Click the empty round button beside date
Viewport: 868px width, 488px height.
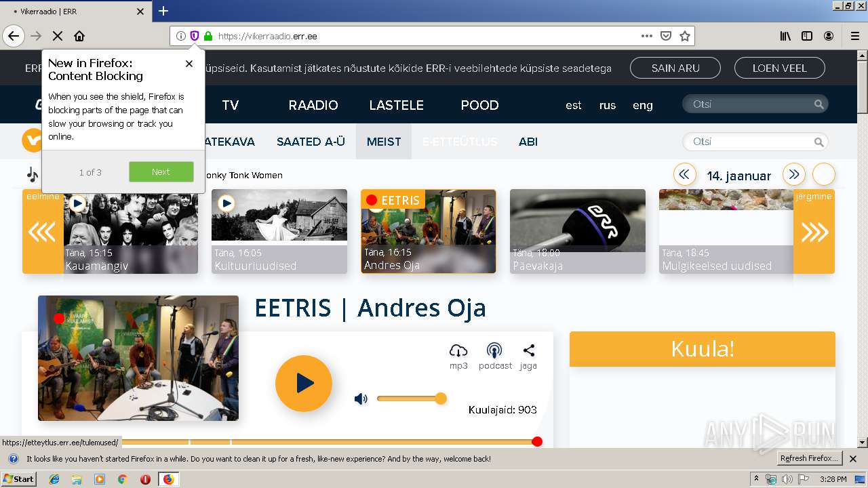coord(824,175)
